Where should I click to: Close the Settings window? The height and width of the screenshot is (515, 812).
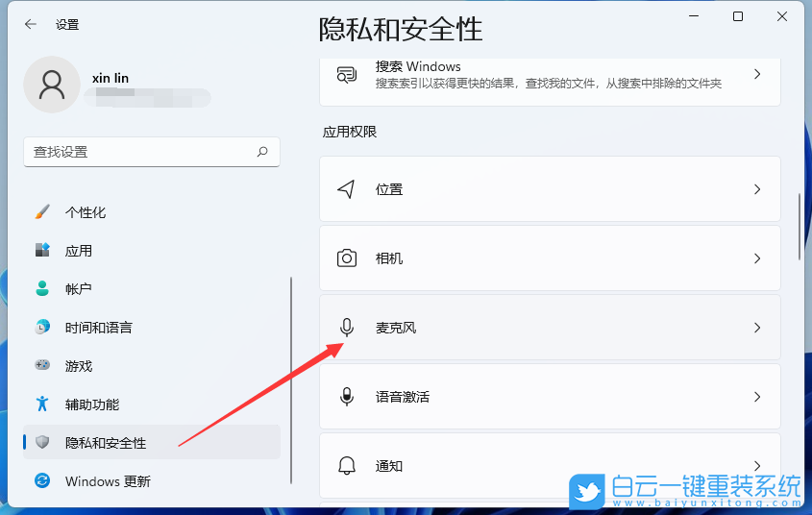782,16
